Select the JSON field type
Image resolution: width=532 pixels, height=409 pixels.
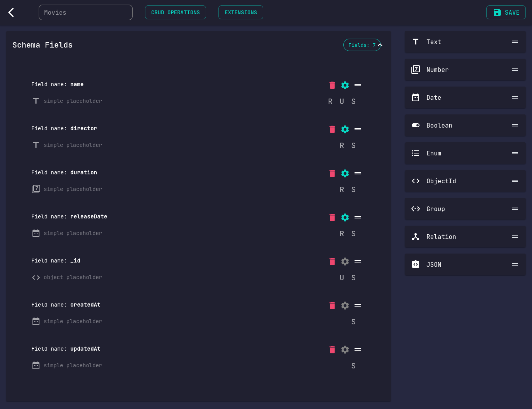(465, 264)
